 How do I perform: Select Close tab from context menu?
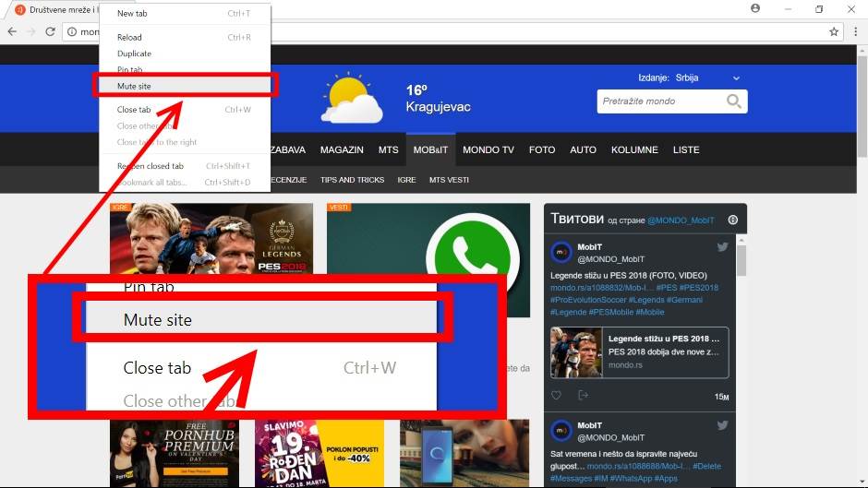pos(135,110)
